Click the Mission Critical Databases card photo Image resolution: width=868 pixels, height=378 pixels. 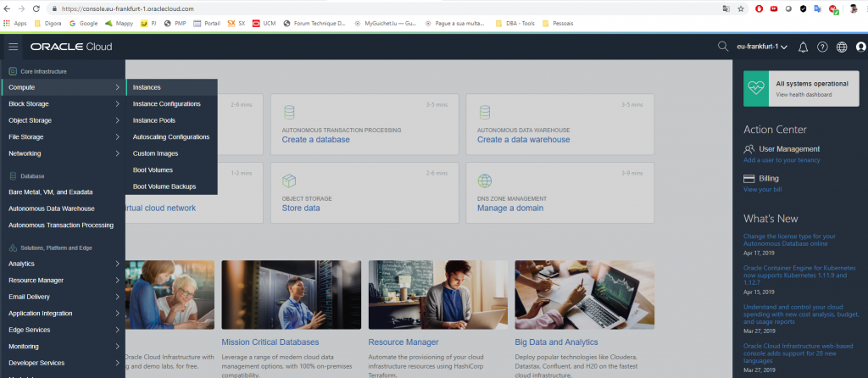[292, 295]
